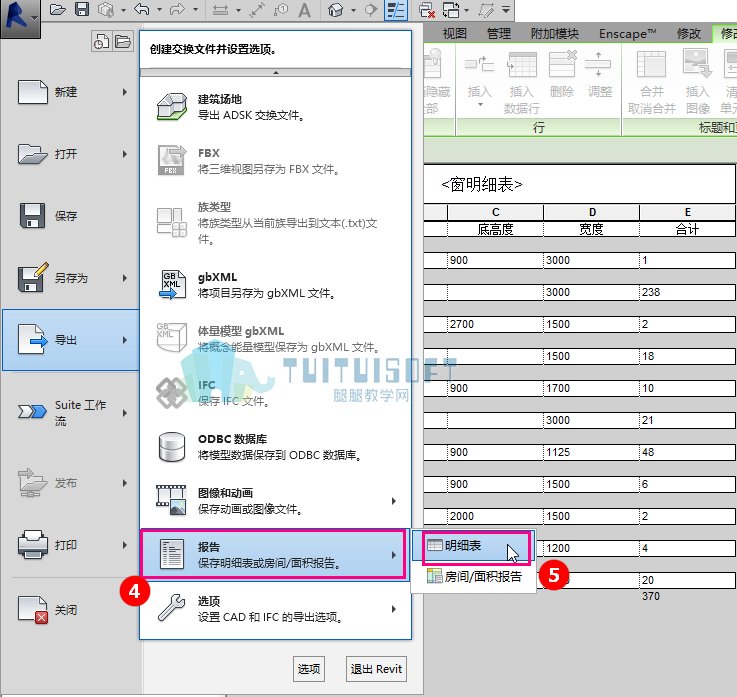737x697 pixels.
Task: Click the 退出 Revit button
Action: tap(376, 669)
